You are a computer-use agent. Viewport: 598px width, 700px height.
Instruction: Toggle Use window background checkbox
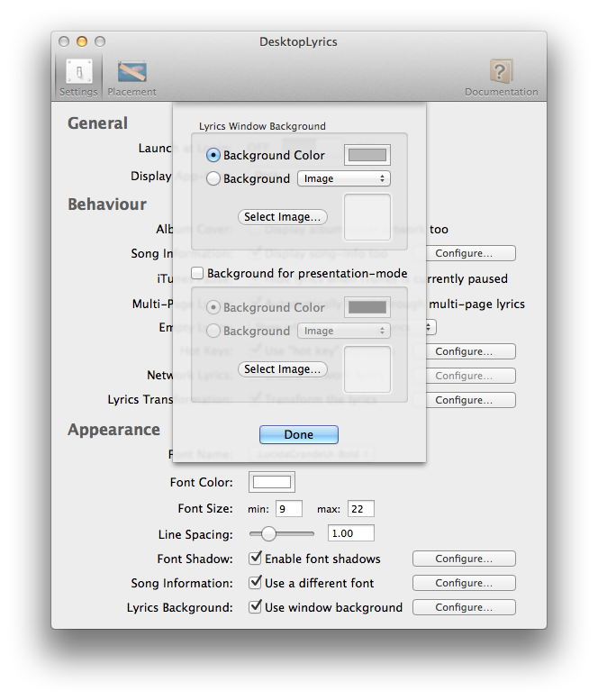click(255, 606)
